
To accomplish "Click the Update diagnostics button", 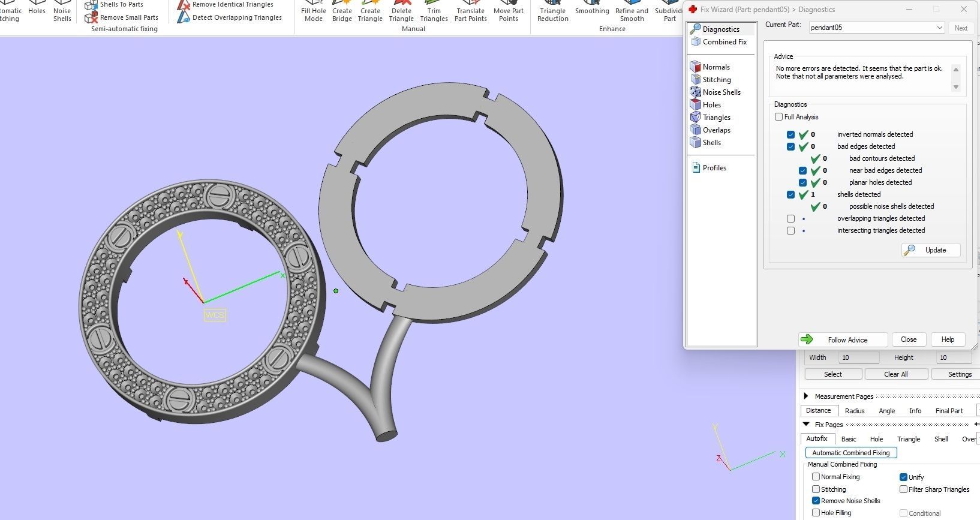I will pyautogui.click(x=931, y=250).
